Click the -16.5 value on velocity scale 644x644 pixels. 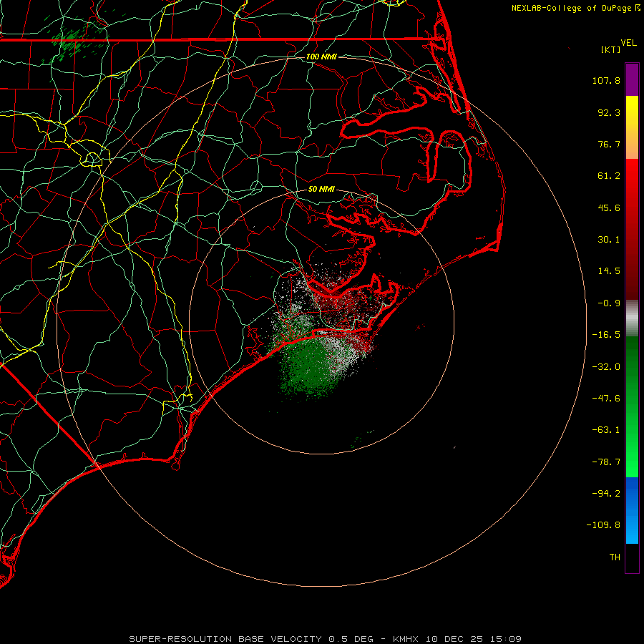(606, 335)
